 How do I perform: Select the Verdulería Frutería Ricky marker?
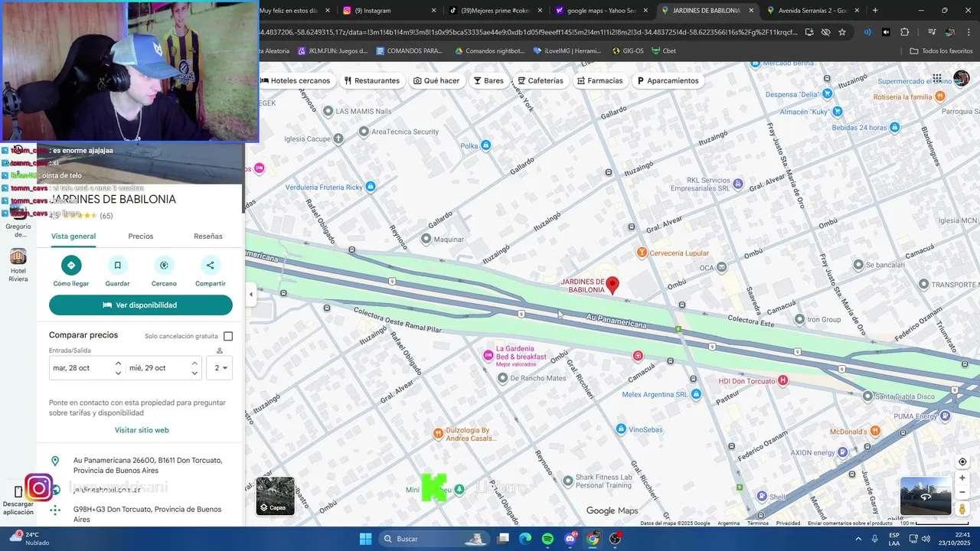pos(371,187)
